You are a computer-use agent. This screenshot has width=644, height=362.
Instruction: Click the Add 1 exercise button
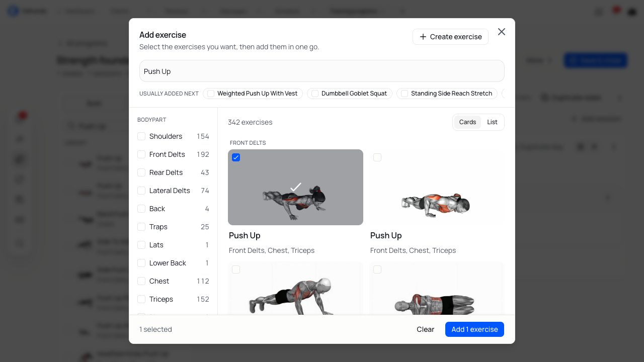coord(474,329)
